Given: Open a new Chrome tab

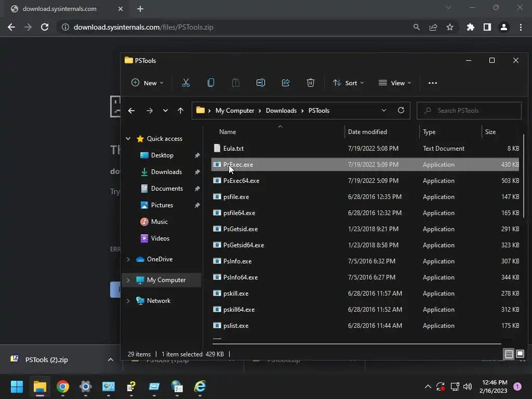Looking at the screenshot, I should [x=140, y=9].
